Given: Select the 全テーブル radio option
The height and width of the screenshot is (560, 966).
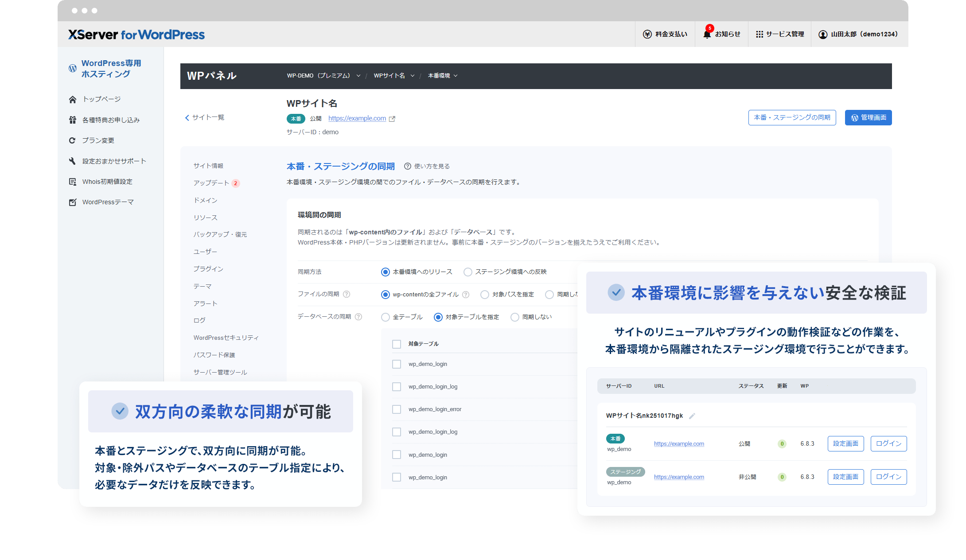Looking at the screenshot, I should 386,317.
